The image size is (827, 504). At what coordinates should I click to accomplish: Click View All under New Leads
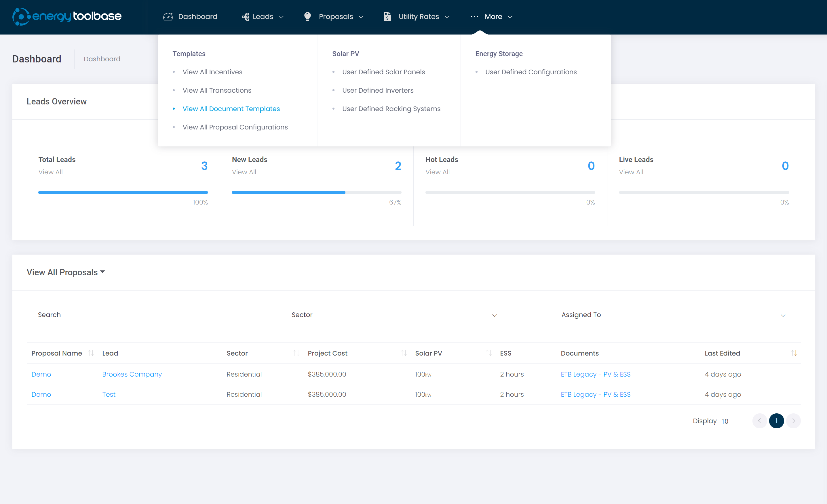244,172
